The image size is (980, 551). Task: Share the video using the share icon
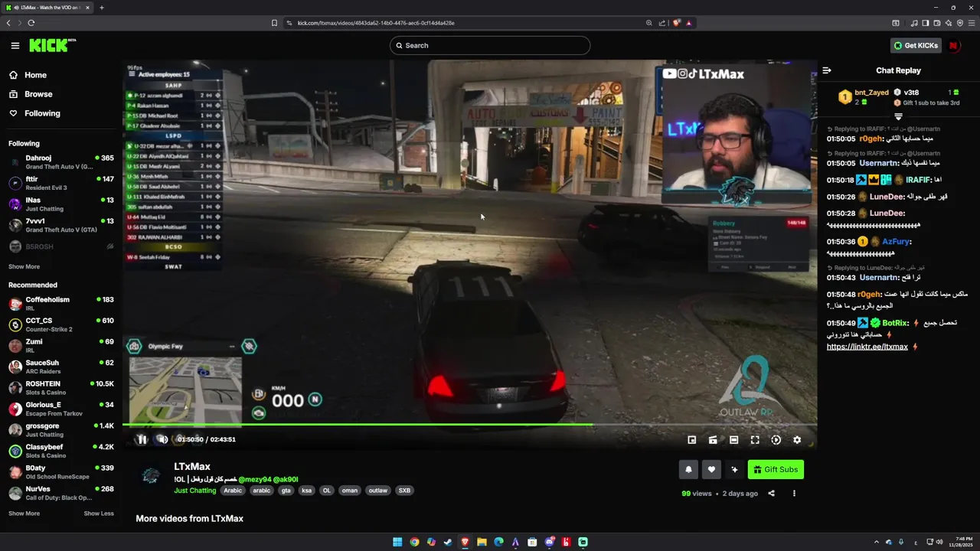click(x=771, y=494)
